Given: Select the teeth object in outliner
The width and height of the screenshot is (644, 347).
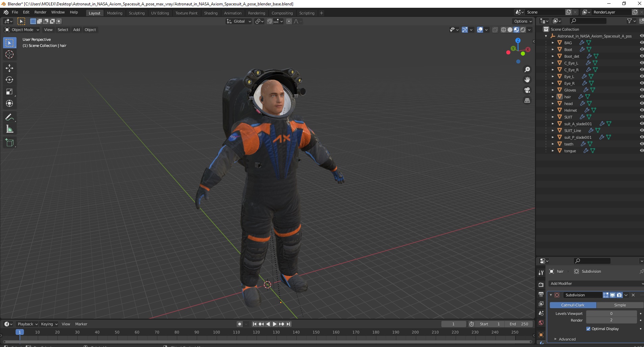Looking at the screenshot, I should tap(569, 144).
